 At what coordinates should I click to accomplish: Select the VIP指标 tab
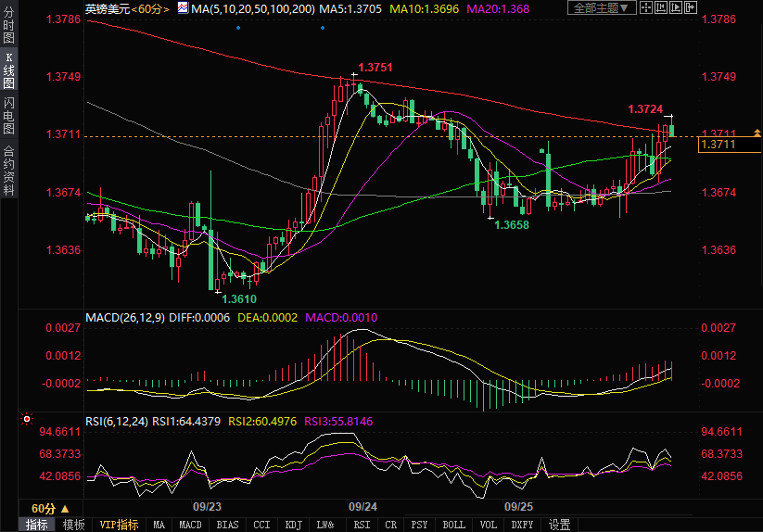click(120, 525)
